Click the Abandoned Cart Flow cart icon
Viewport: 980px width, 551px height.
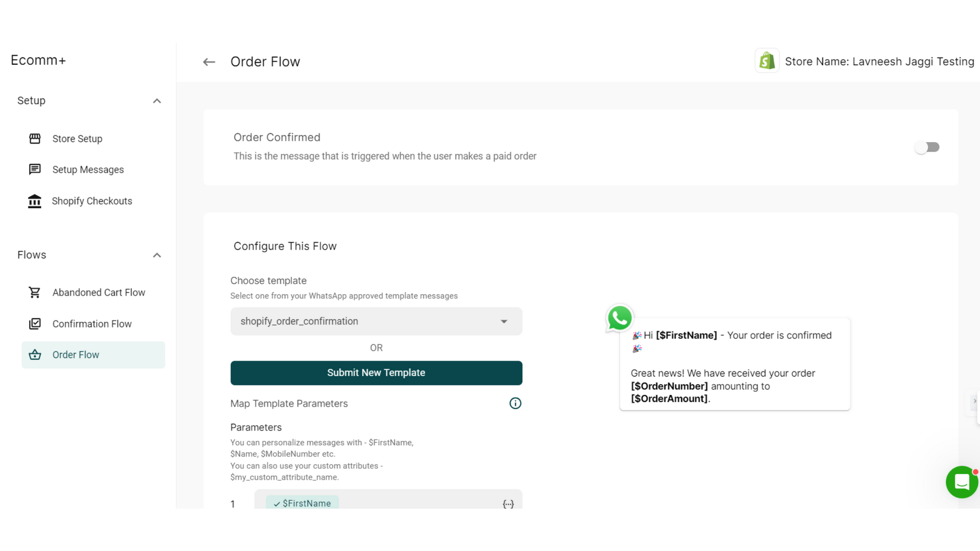(x=34, y=292)
